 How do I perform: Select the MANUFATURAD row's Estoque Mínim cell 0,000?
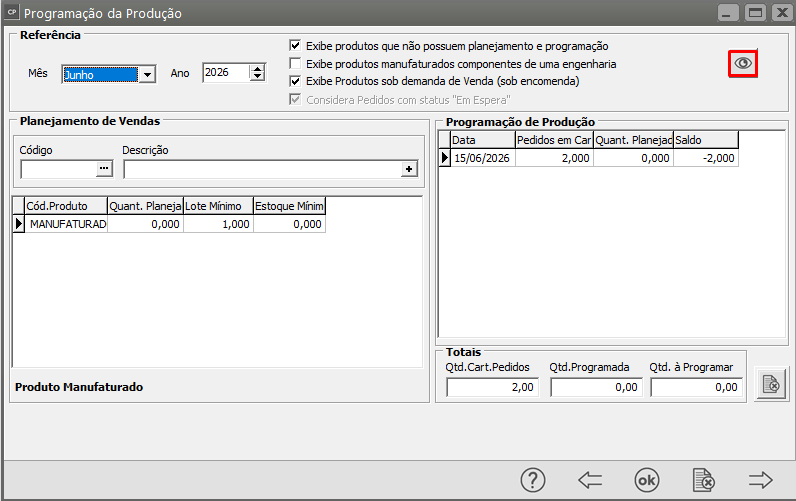(289, 224)
